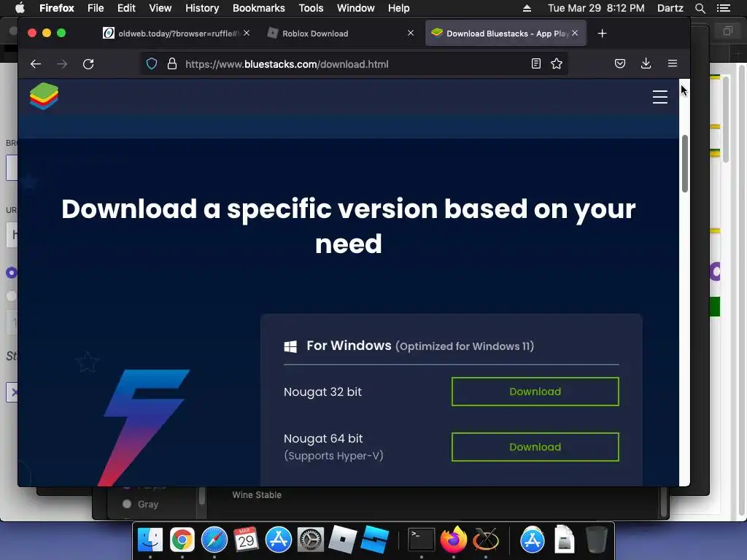Click the bluestacks.com address bar

352,64
